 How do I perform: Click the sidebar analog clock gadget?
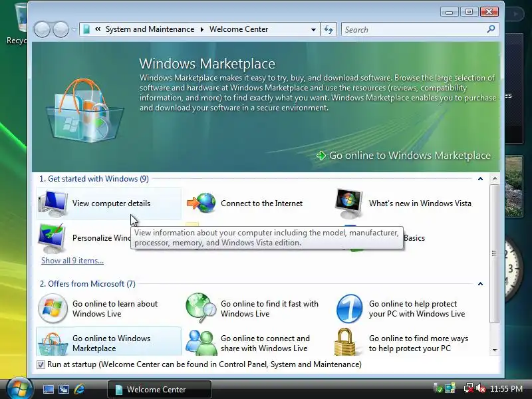point(513,269)
